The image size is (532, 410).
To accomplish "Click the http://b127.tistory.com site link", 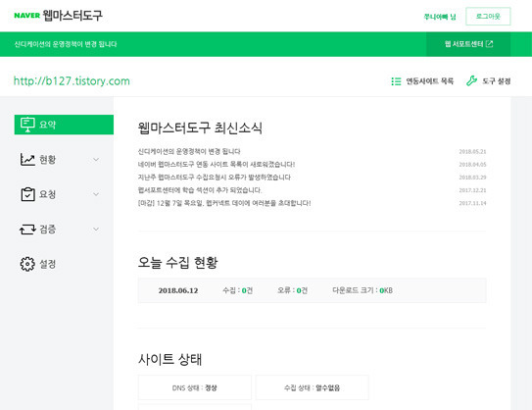I will tap(72, 81).
